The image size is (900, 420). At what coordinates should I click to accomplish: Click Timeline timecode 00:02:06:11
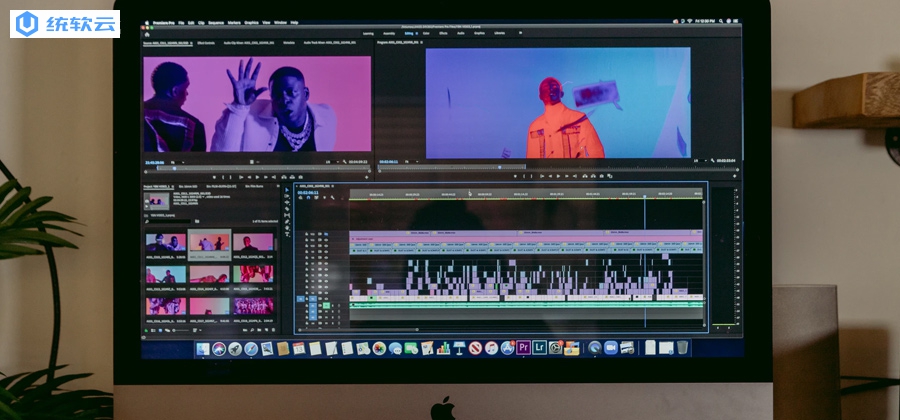coord(308,193)
